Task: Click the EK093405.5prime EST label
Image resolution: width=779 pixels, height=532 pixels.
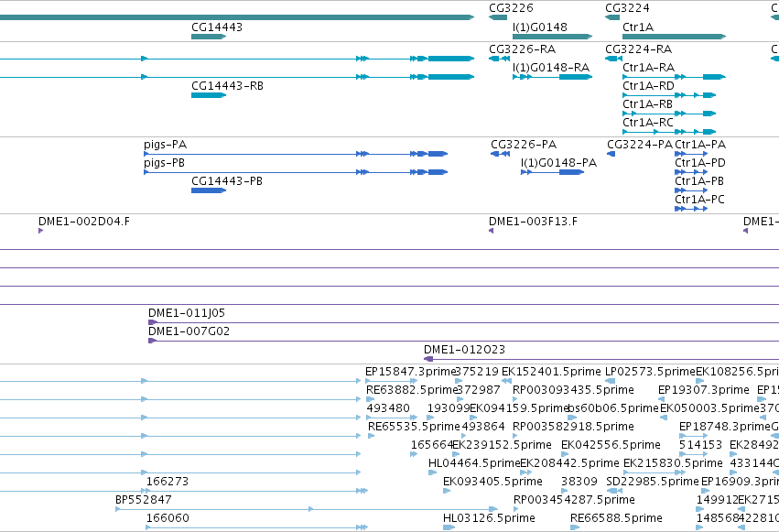Action: pos(492,482)
